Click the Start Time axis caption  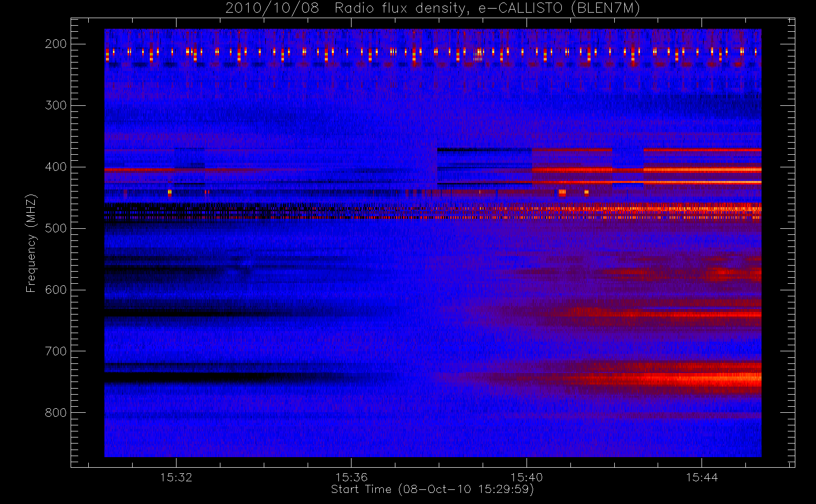point(432,489)
